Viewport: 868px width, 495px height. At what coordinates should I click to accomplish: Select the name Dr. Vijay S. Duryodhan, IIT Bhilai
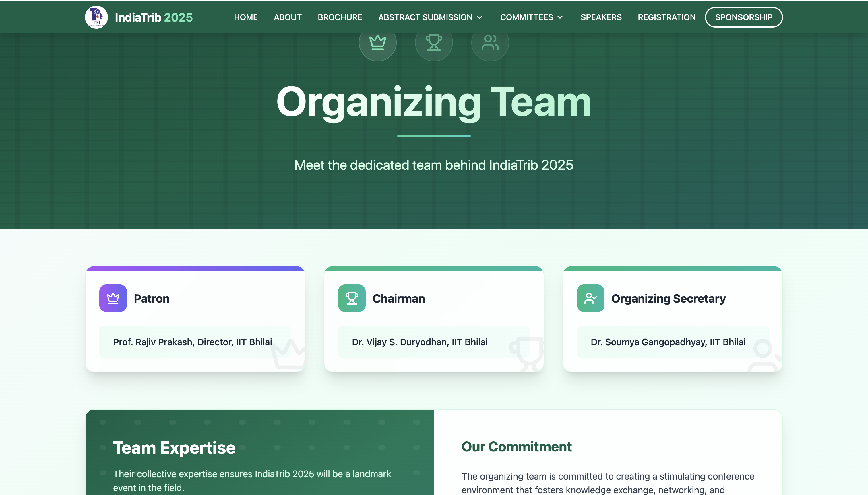[420, 342]
